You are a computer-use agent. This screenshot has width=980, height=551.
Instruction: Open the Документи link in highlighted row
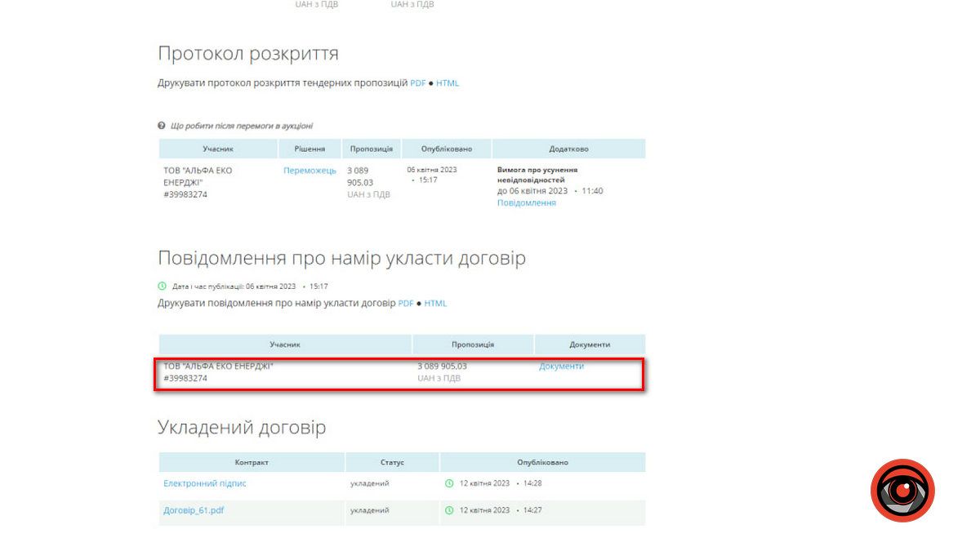[x=561, y=367]
